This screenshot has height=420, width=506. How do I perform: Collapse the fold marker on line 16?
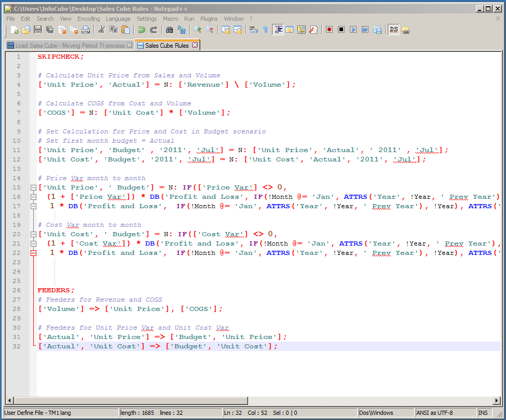(x=33, y=197)
